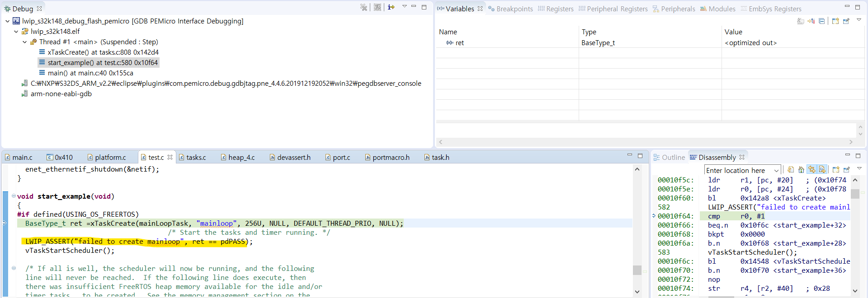Click the vTaskStartScheduler() line in editor

[x=70, y=251]
